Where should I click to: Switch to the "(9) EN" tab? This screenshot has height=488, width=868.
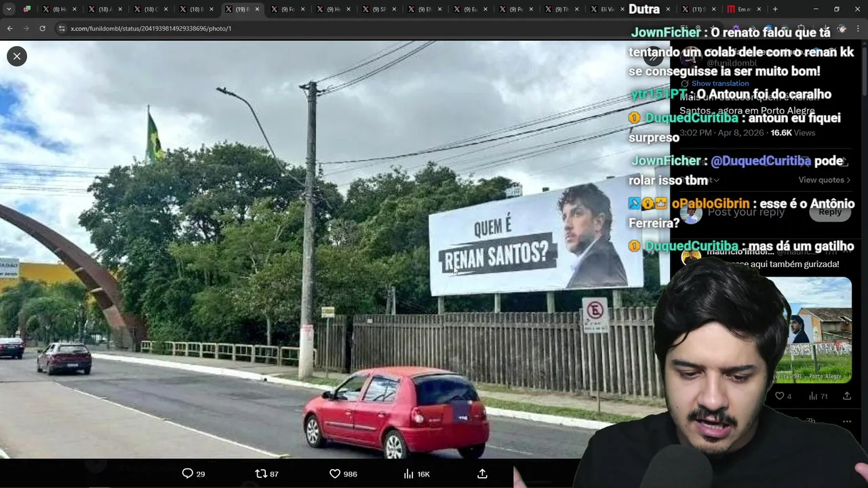tap(423, 9)
